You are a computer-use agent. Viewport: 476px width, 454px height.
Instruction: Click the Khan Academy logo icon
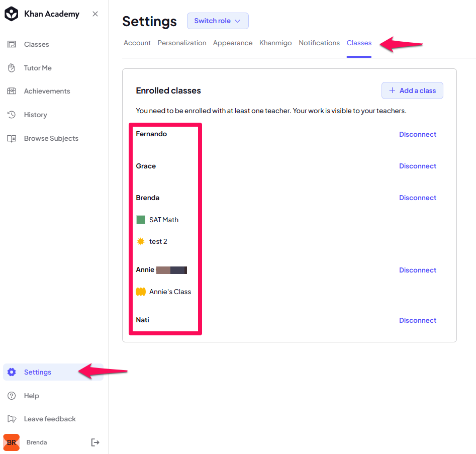point(12,14)
